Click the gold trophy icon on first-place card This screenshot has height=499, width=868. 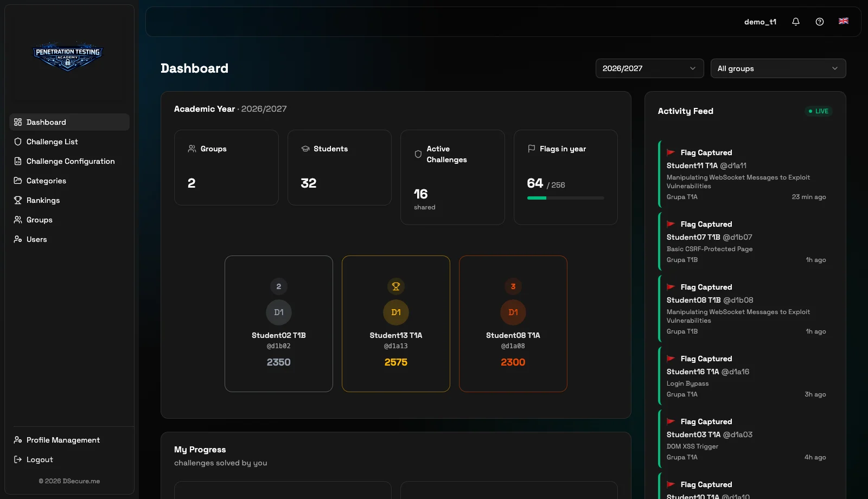click(396, 286)
